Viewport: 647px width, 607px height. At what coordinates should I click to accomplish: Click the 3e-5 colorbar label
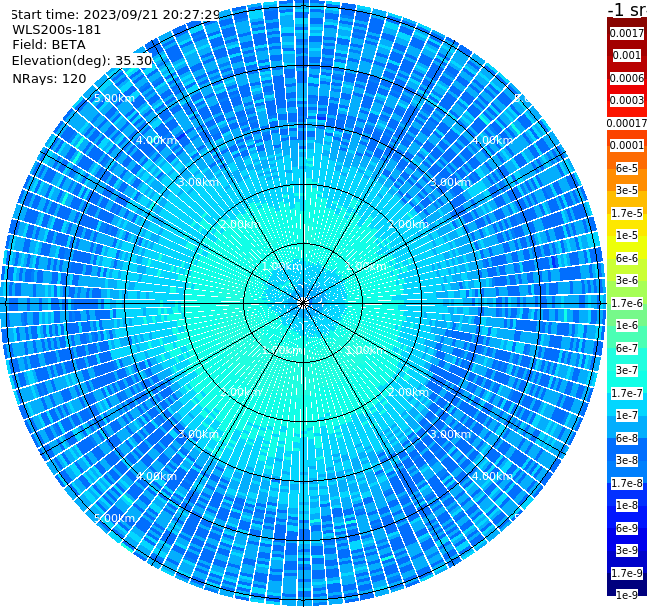(x=627, y=190)
